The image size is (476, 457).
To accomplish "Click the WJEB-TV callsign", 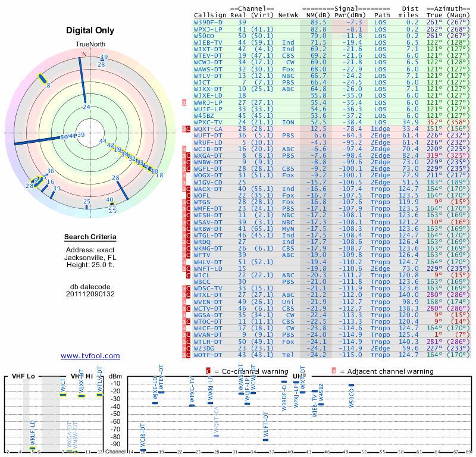I will point(208,42).
